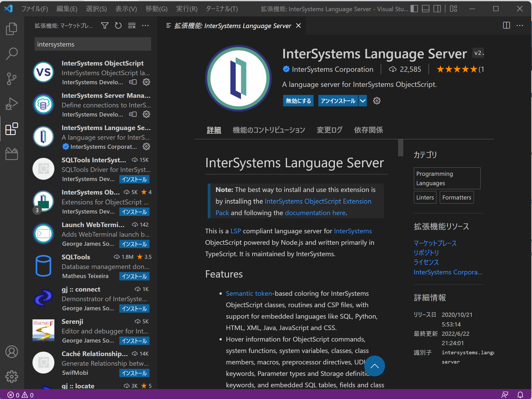Open manage gear for InterSystems ObjectScript

click(x=146, y=82)
